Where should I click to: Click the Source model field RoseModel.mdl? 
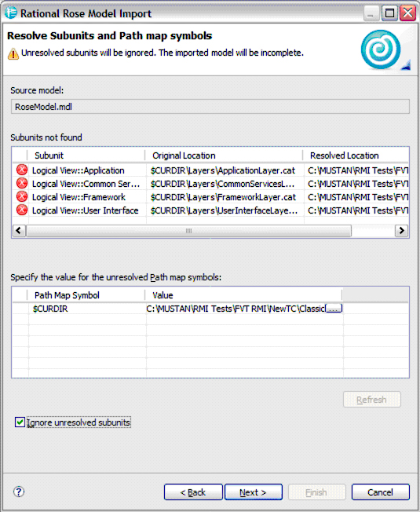tap(210, 107)
